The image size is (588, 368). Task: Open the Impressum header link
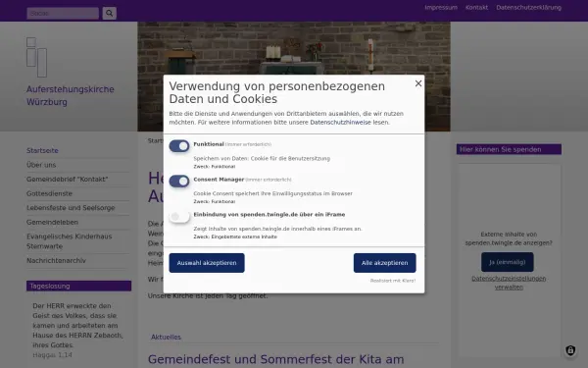tap(441, 8)
